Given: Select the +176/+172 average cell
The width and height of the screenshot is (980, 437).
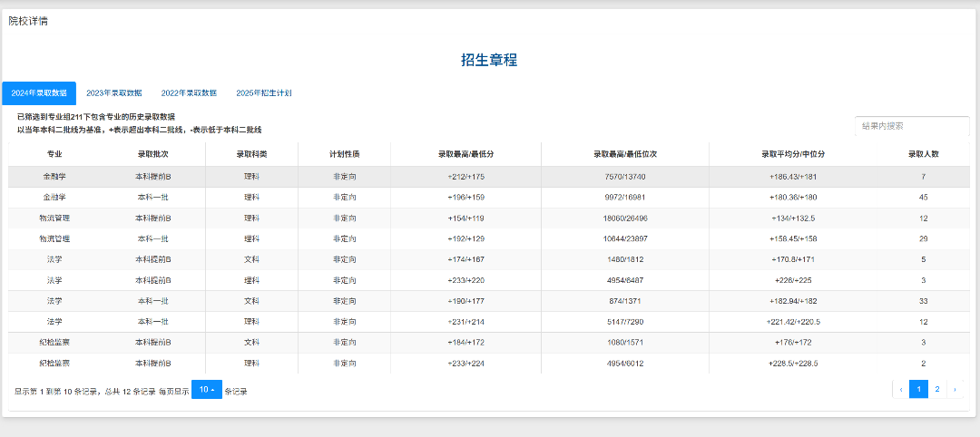Looking at the screenshot, I should [793, 342].
